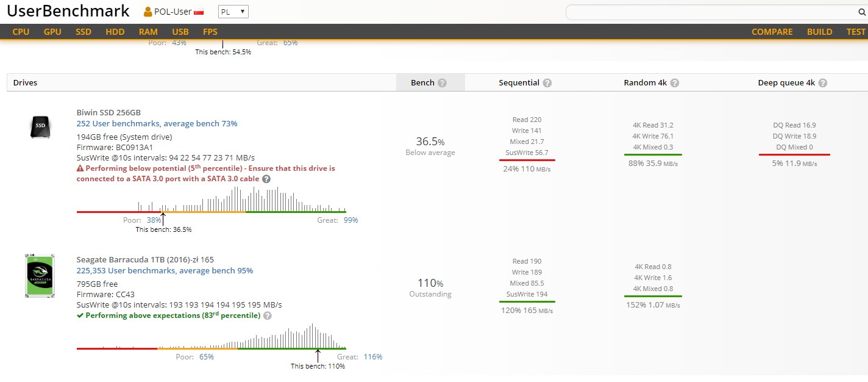Go to the FPS section

pyautogui.click(x=210, y=32)
